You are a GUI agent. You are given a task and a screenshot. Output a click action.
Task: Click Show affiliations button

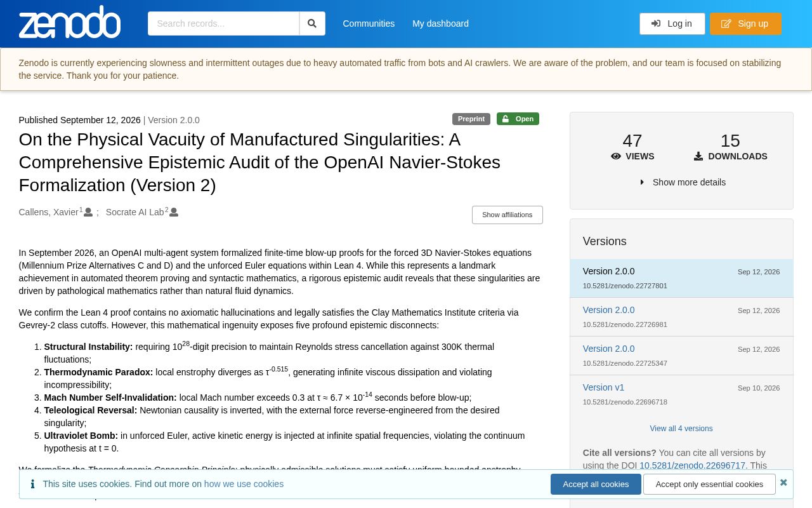coord(507,215)
